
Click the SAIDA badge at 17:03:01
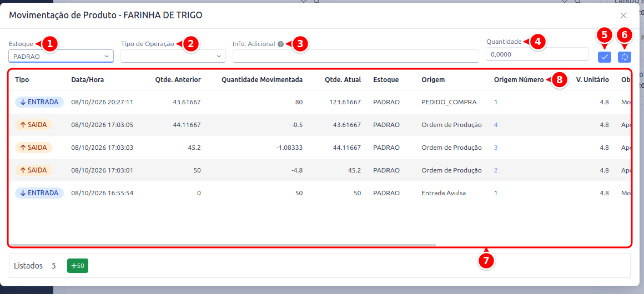pyautogui.click(x=34, y=170)
